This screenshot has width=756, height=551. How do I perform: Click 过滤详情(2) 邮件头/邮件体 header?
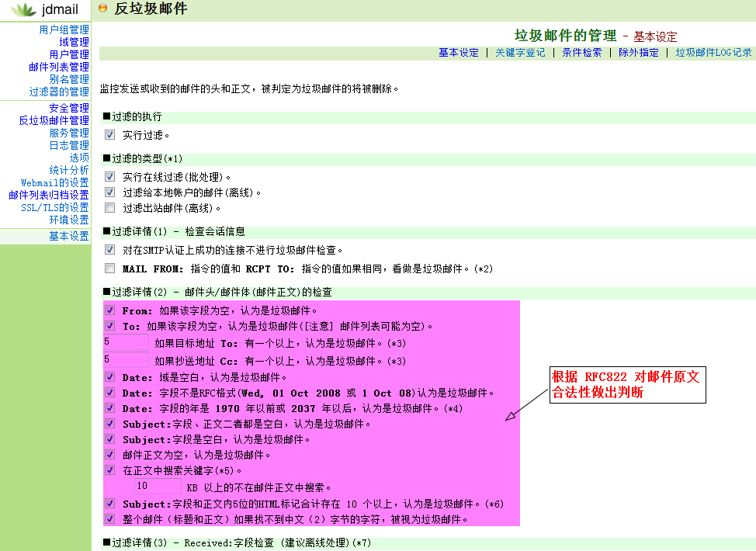(217, 292)
